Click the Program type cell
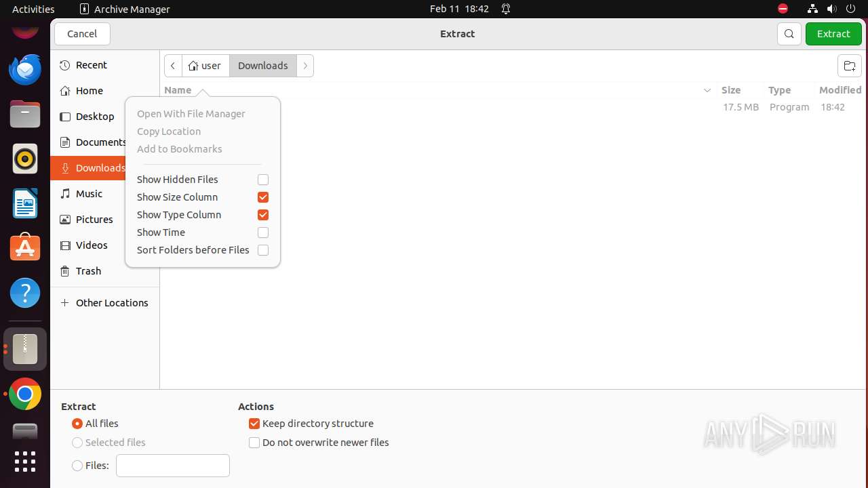868x488 pixels. [x=789, y=107]
